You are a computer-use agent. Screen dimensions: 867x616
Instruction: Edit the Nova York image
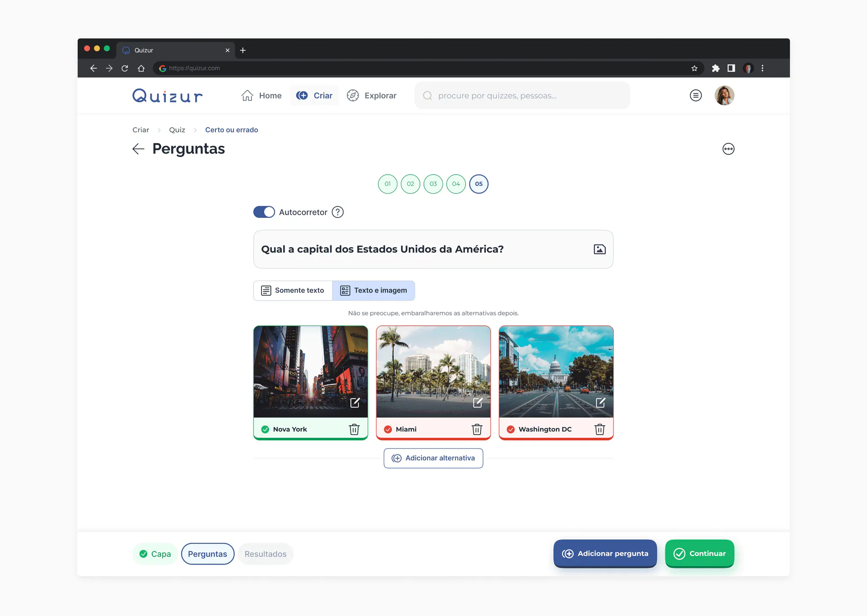point(355,403)
